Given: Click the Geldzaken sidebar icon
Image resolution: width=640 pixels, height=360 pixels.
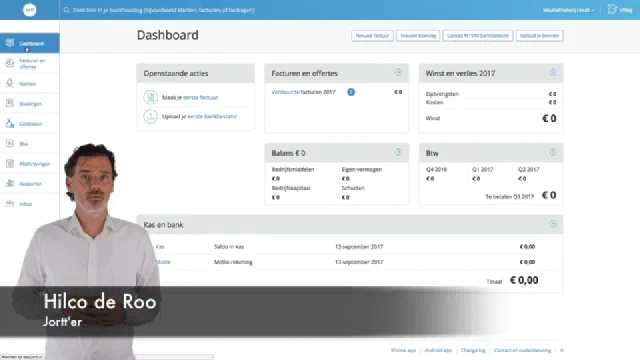Looking at the screenshot, I should click(10, 123).
